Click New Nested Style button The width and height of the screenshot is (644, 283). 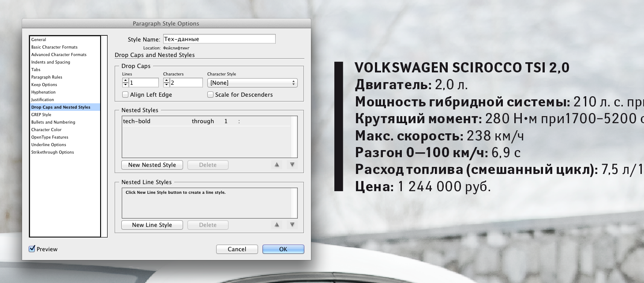(152, 165)
